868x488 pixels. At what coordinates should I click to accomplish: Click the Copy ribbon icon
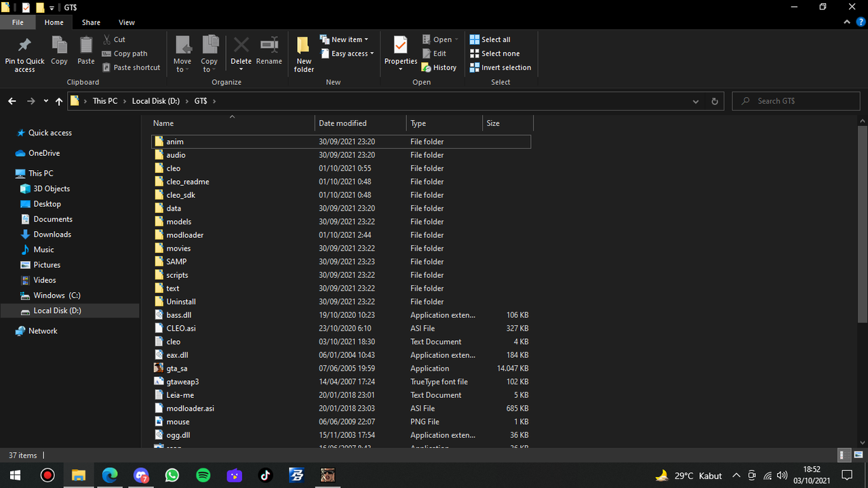pyautogui.click(x=59, y=45)
